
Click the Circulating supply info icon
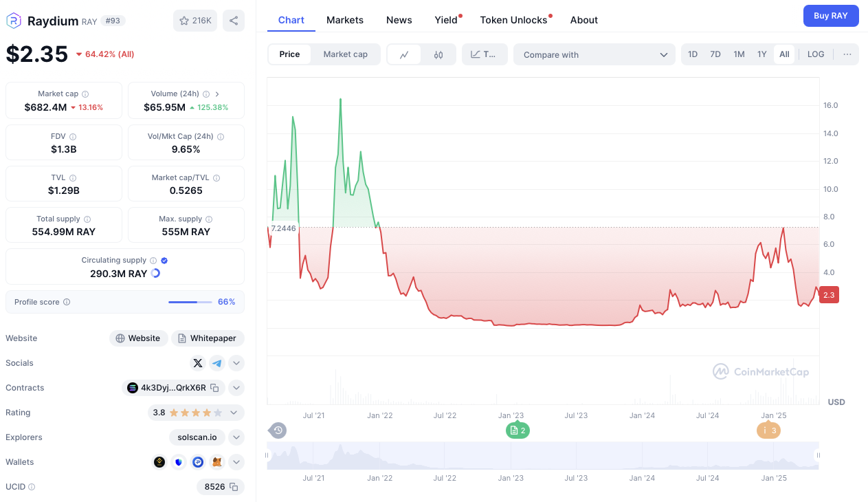coord(153,261)
